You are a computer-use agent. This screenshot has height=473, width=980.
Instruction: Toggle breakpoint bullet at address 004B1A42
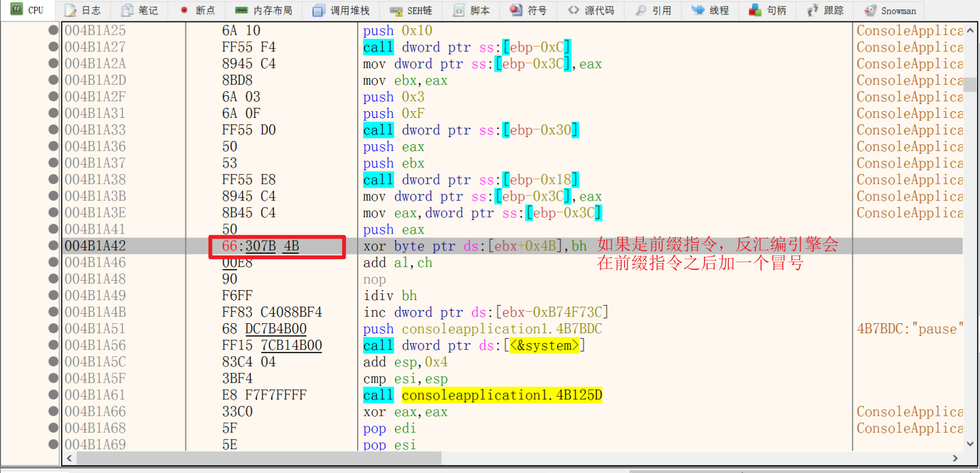pos(53,245)
